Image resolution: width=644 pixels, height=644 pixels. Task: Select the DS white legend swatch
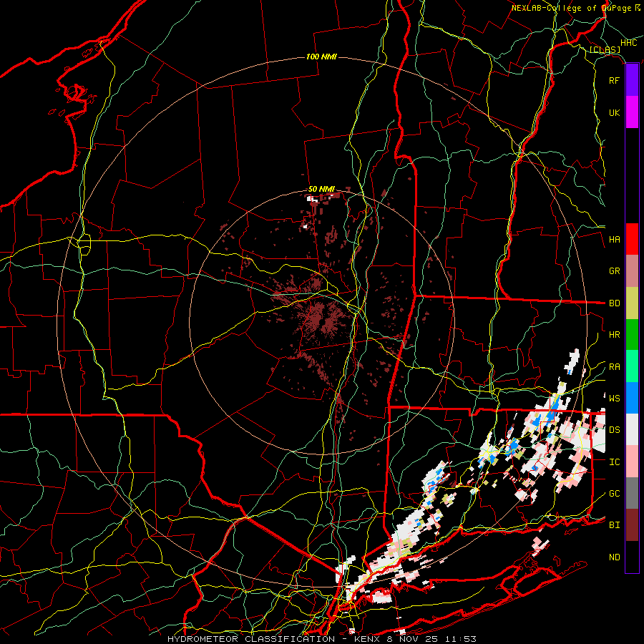click(632, 429)
